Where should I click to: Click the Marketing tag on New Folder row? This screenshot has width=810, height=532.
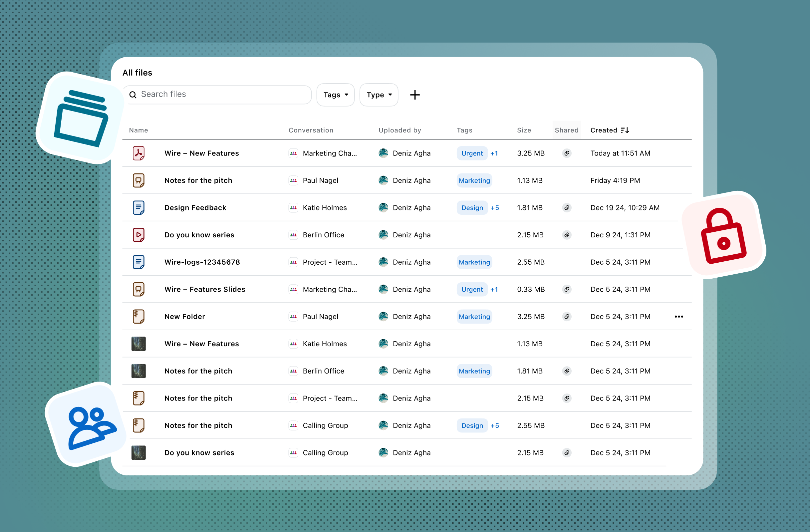(x=474, y=317)
